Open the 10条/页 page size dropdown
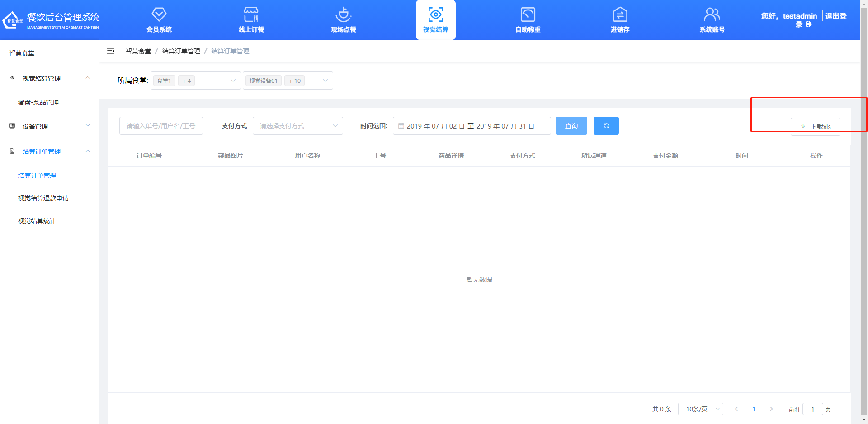868x424 pixels. 700,409
